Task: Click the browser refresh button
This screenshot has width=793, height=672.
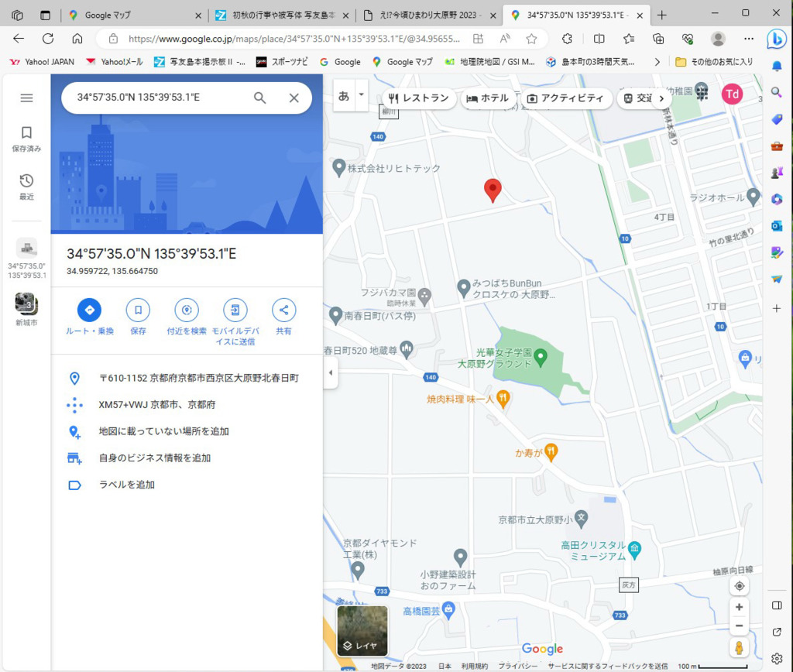Action: point(48,39)
